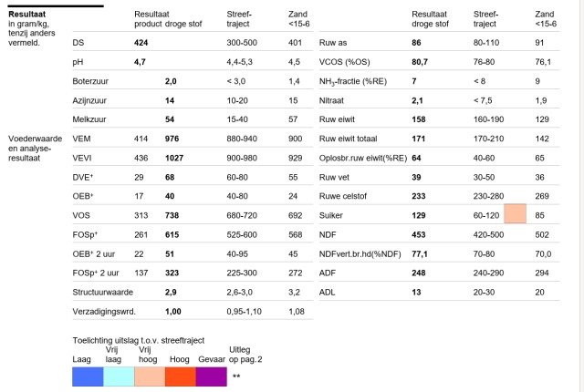The height and width of the screenshot is (392, 584).
Task: Select the light blue Vrij laag swatch
Action: [x=119, y=377]
